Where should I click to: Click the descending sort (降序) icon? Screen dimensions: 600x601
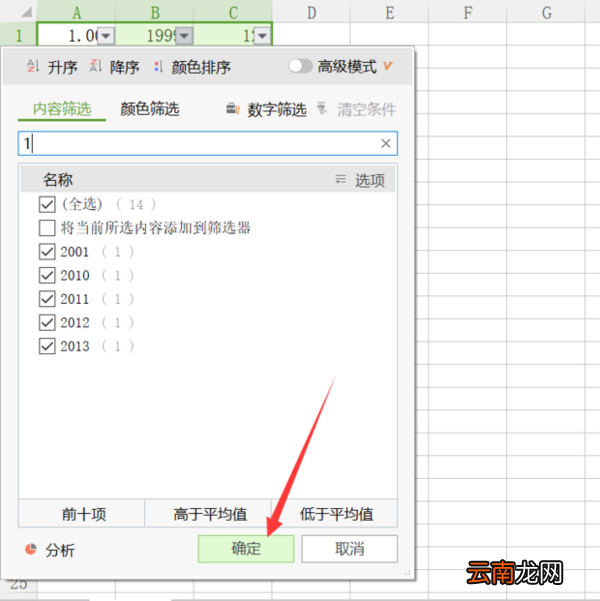pyautogui.click(x=95, y=66)
